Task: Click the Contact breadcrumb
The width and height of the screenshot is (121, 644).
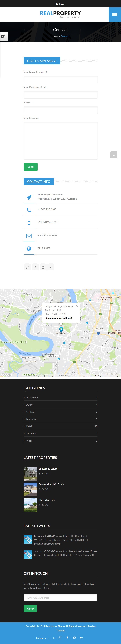Action: (x=64, y=36)
